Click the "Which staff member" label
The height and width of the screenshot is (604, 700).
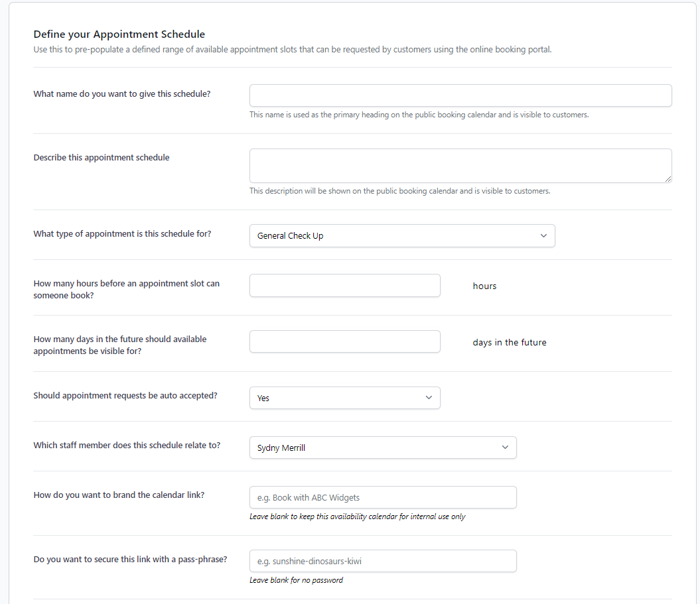(x=127, y=446)
